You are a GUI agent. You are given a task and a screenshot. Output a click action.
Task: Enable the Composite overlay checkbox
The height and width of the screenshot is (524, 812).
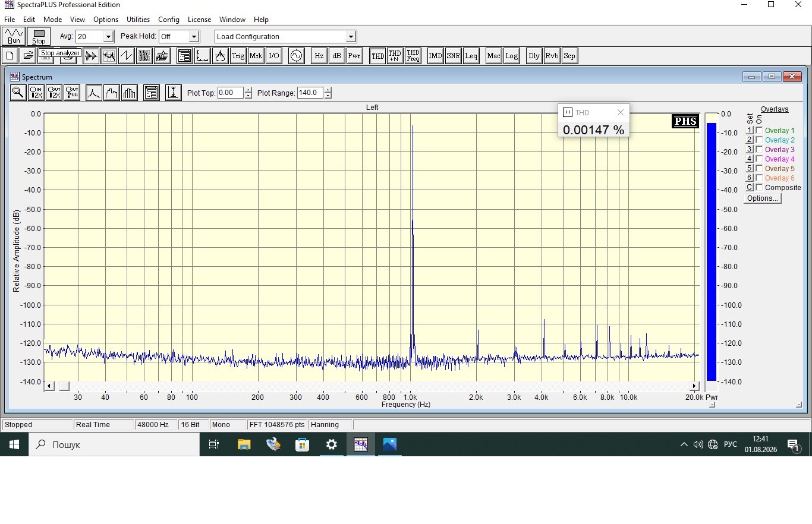point(759,188)
